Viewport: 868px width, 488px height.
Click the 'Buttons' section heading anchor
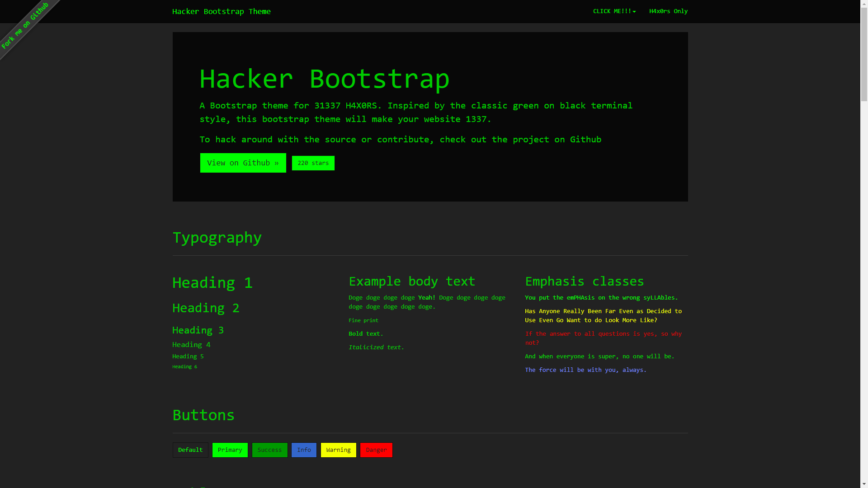tap(203, 415)
